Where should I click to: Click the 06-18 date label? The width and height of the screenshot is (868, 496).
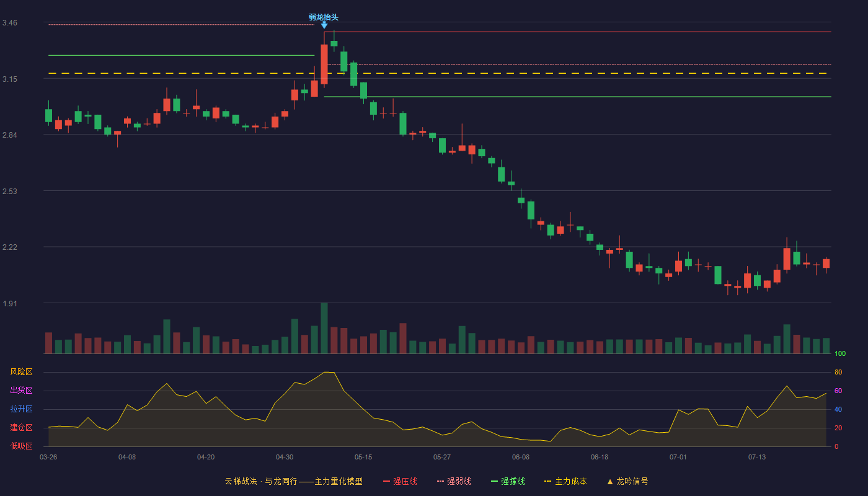coord(600,457)
